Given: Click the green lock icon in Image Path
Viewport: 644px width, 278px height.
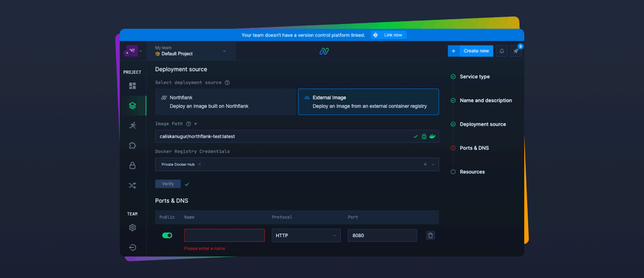Looking at the screenshot, I should 424,136.
